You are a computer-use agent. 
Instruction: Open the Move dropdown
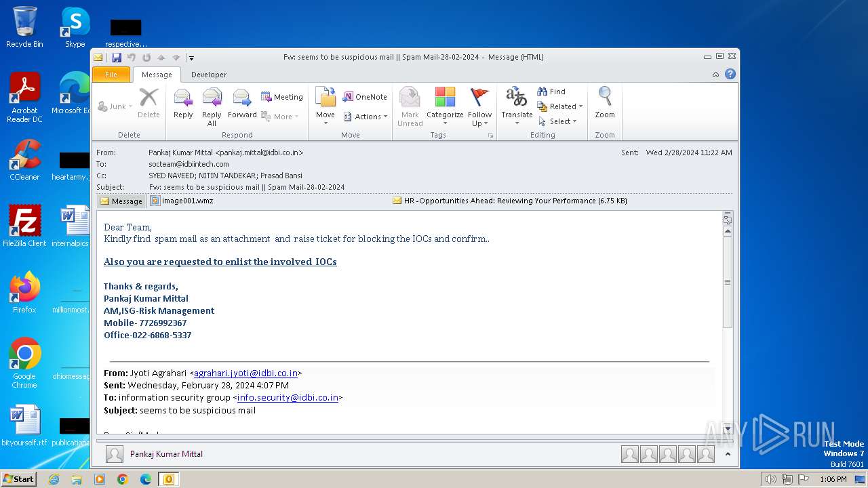[x=325, y=105]
